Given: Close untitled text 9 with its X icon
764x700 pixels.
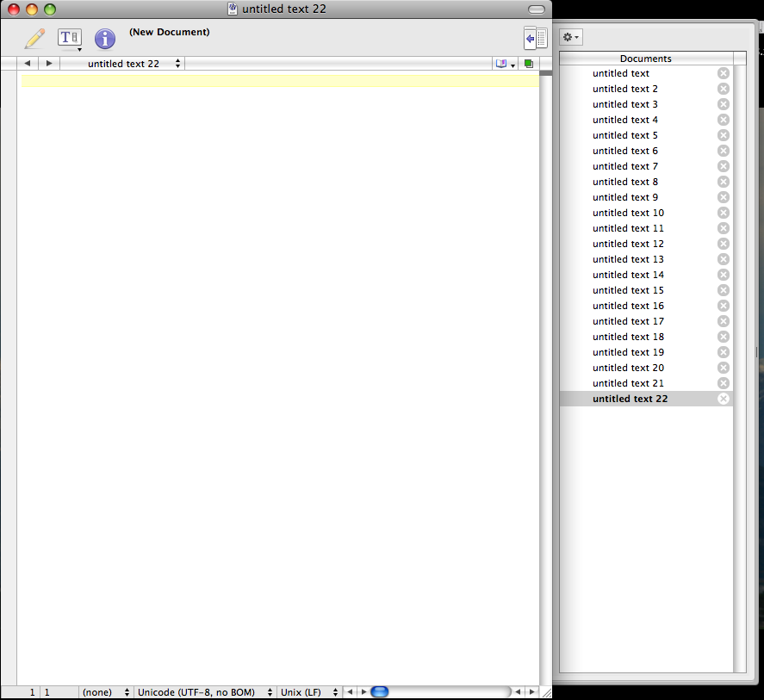Looking at the screenshot, I should pos(724,197).
